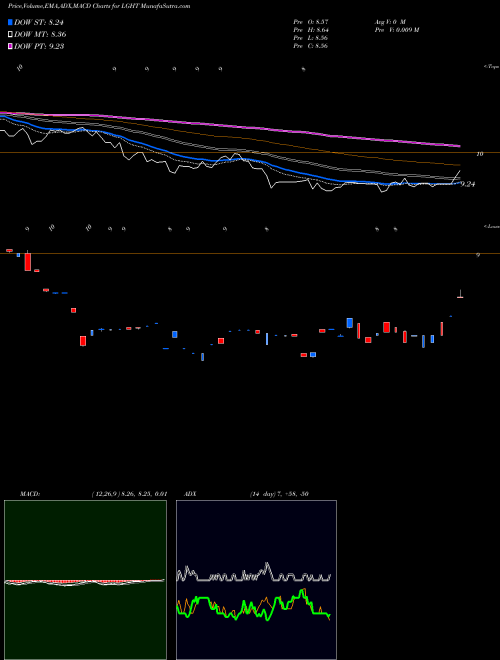This screenshot has height=660, width=500.
Task: Click the 'Pre V: 0.009 M' volume text
Action: (396, 29)
